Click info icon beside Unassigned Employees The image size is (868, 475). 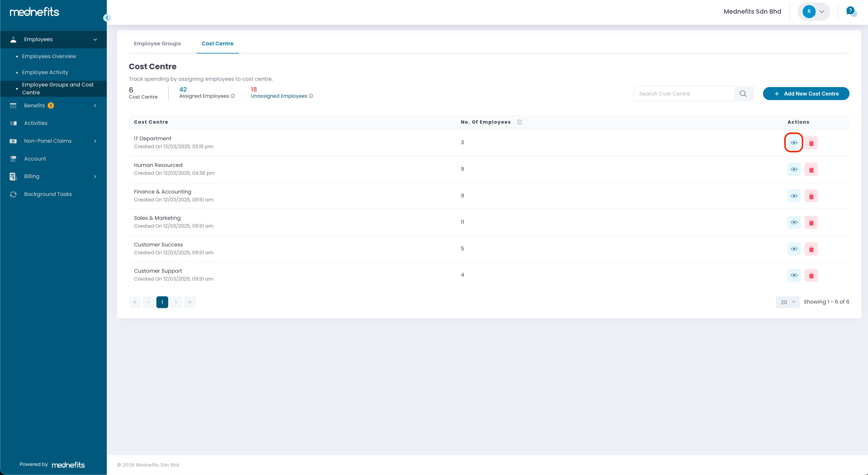click(311, 96)
